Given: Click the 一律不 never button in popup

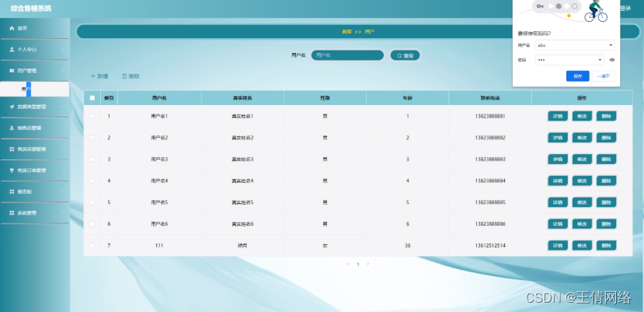Looking at the screenshot, I should (604, 76).
